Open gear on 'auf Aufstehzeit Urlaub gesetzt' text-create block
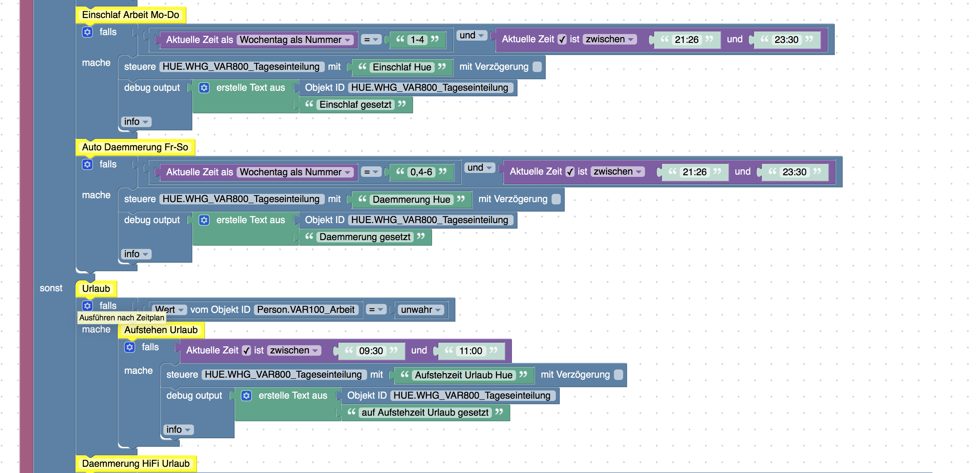980x473 pixels. click(x=246, y=396)
